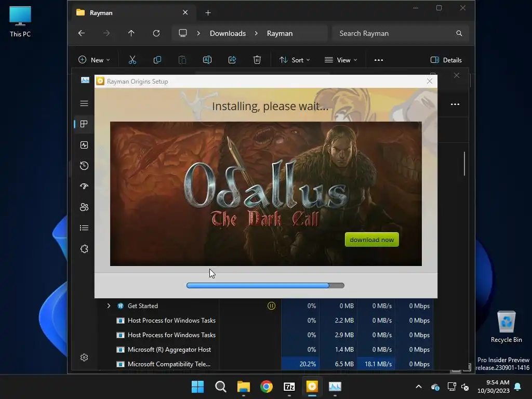
Task: Switch to Task Manager taskbar icon
Action: click(335, 387)
